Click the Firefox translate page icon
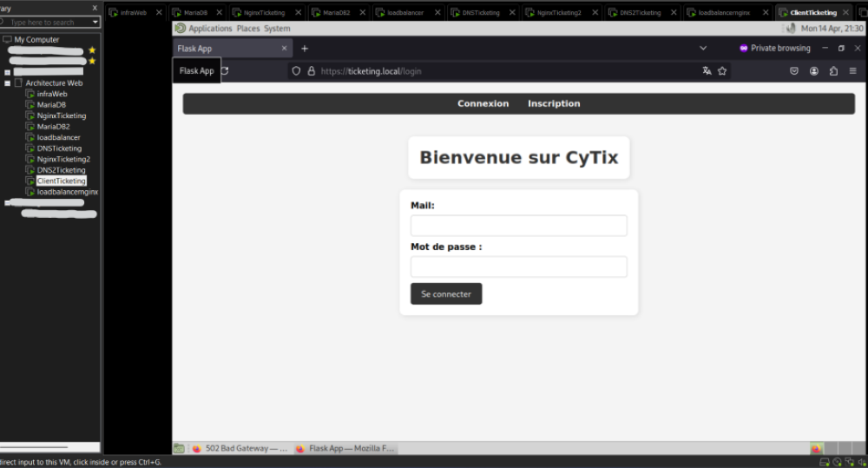868x468 pixels. (707, 71)
